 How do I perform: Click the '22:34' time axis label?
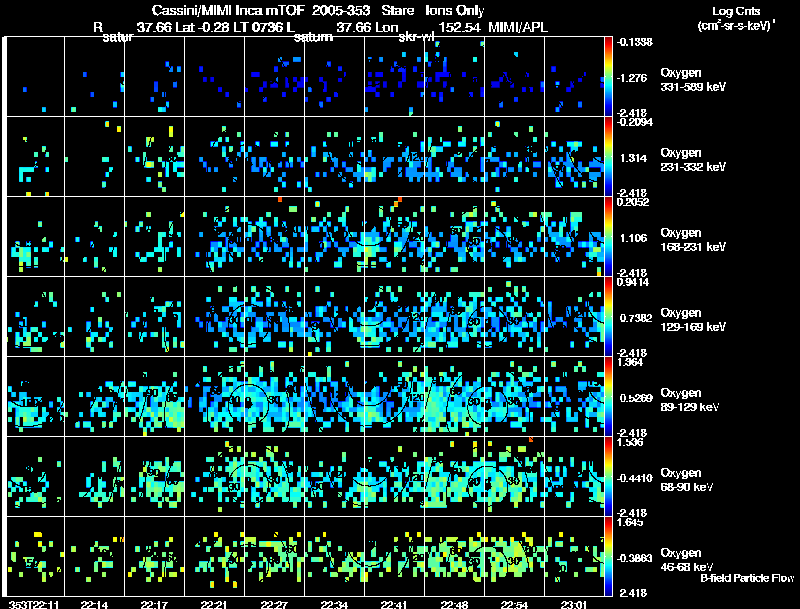334,605
